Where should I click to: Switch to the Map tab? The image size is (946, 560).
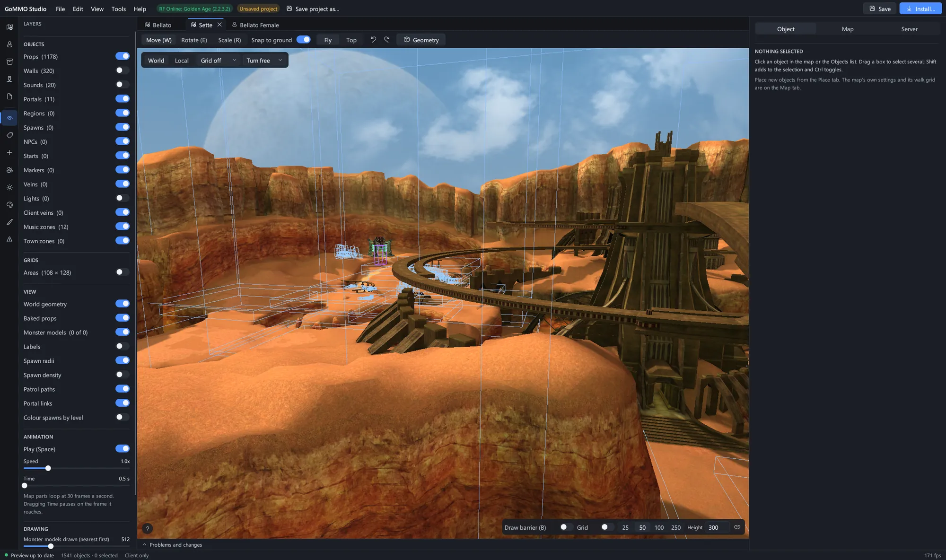pos(848,29)
